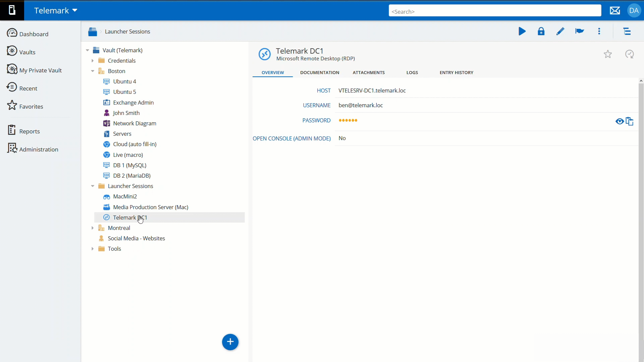Add new entry with plus button
The image size is (644, 362).
coord(230,342)
